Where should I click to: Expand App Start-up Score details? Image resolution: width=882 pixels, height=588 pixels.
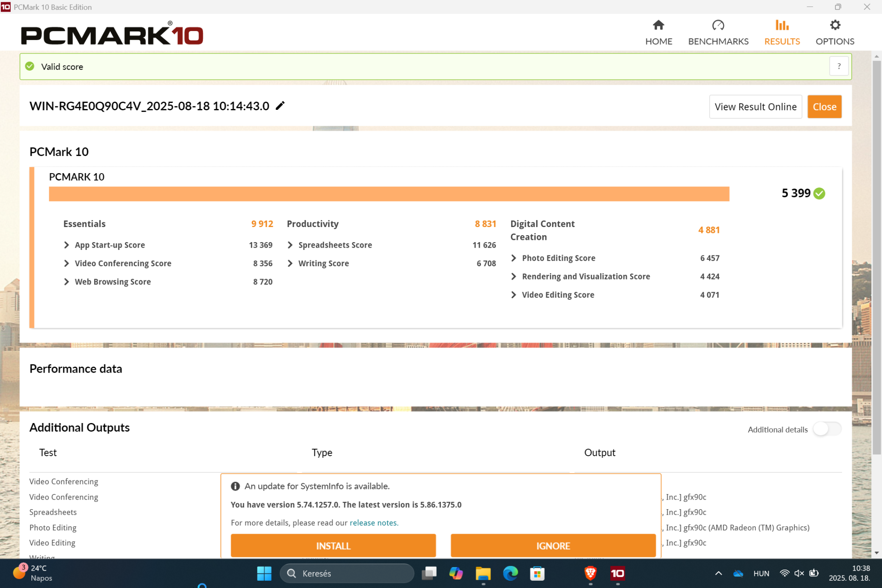point(66,245)
